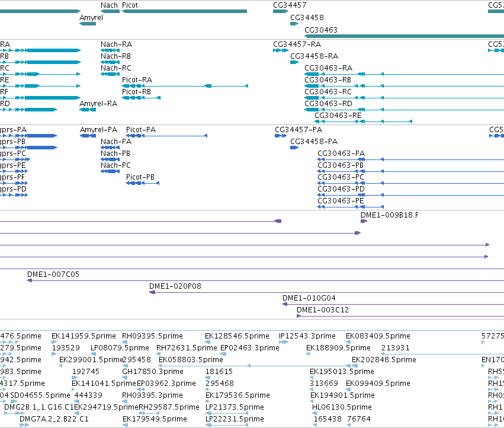This screenshot has width=504, height=428.
Task: Select the DME1-009B18.F clone end
Action: (364, 221)
